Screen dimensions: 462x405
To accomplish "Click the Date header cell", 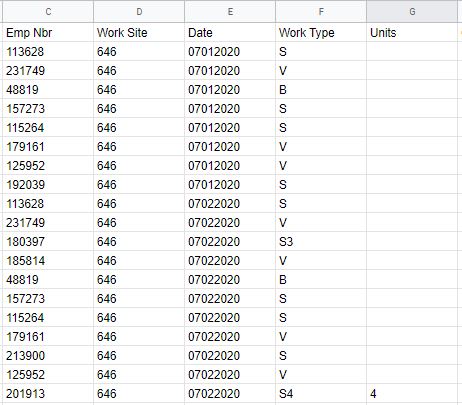I will pos(230,32).
